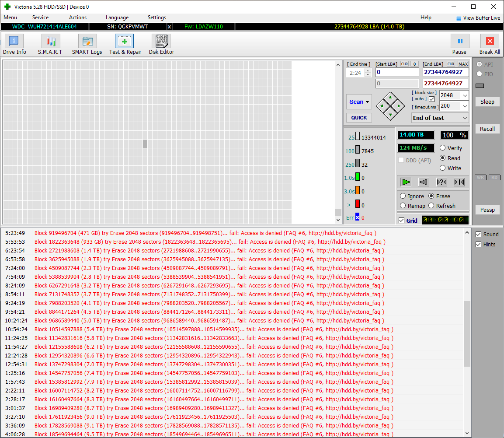Click green play start scan button
The height and width of the screenshot is (438, 504).
point(406,182)
